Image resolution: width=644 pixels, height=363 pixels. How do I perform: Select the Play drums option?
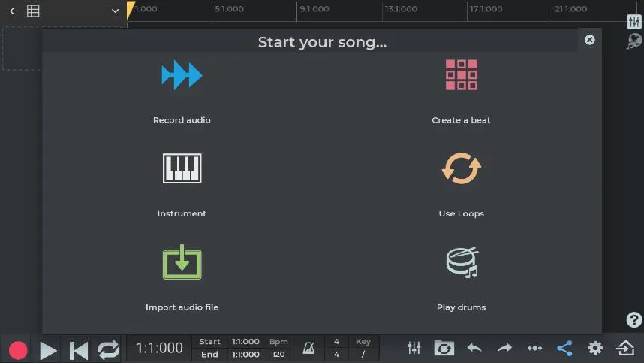click(x=461, y=263)
